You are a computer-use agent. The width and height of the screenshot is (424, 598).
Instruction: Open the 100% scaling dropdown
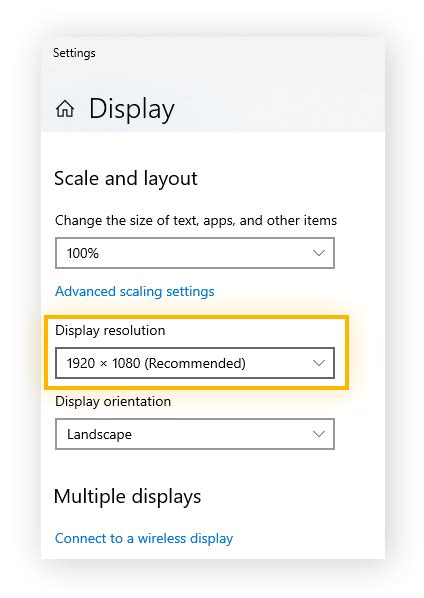click(195, 253)
